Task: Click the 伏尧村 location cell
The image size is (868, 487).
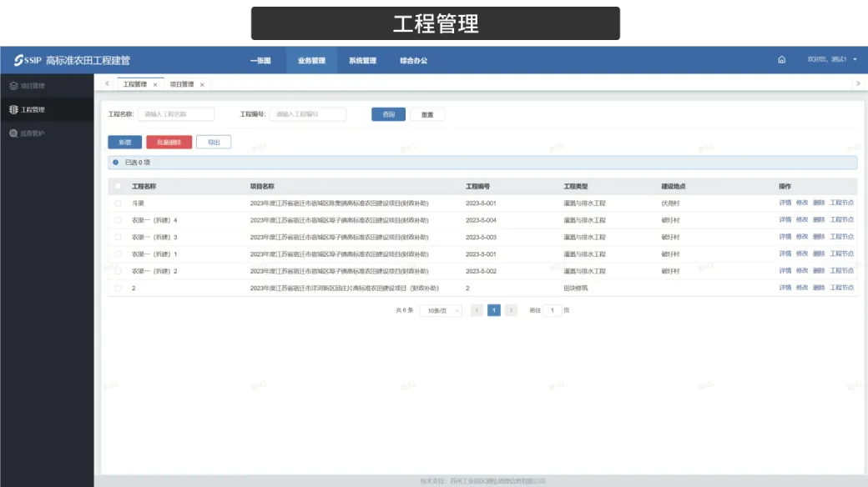Action: point(670,203)
